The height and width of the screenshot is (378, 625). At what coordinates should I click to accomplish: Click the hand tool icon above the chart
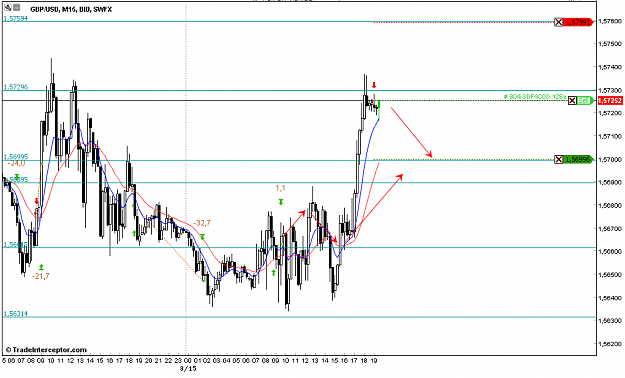[8, 8]
